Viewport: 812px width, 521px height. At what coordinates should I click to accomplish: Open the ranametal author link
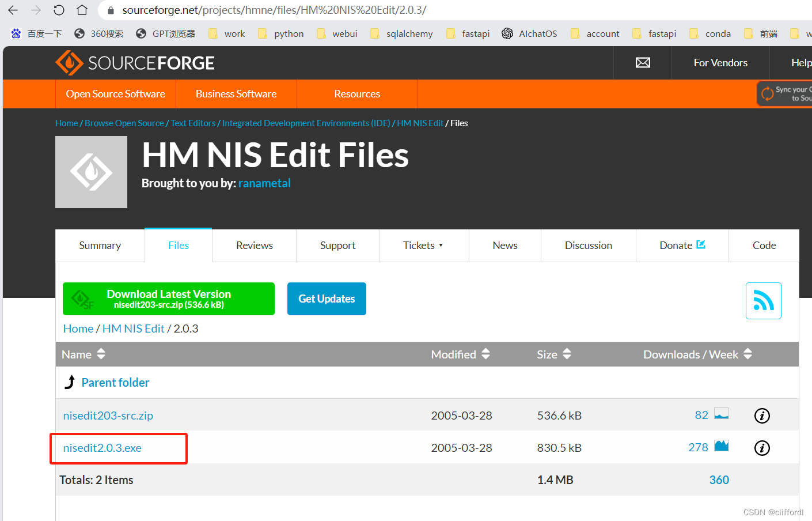point(264,183)
